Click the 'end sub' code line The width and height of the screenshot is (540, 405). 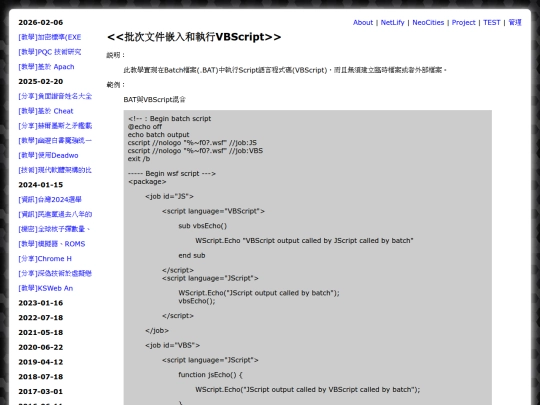coord(192,256)
